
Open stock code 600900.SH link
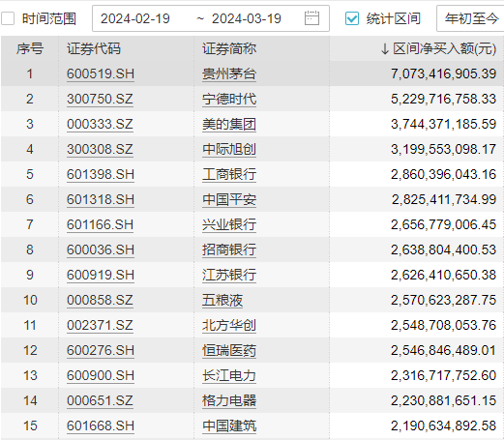click(101, 375)
